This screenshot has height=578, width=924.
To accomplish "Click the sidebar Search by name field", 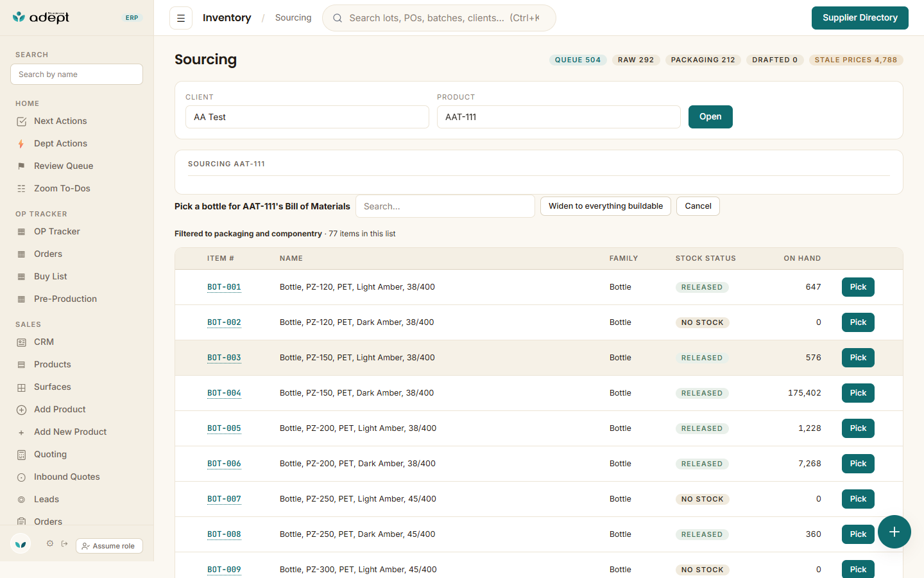I will coord(76,74).
